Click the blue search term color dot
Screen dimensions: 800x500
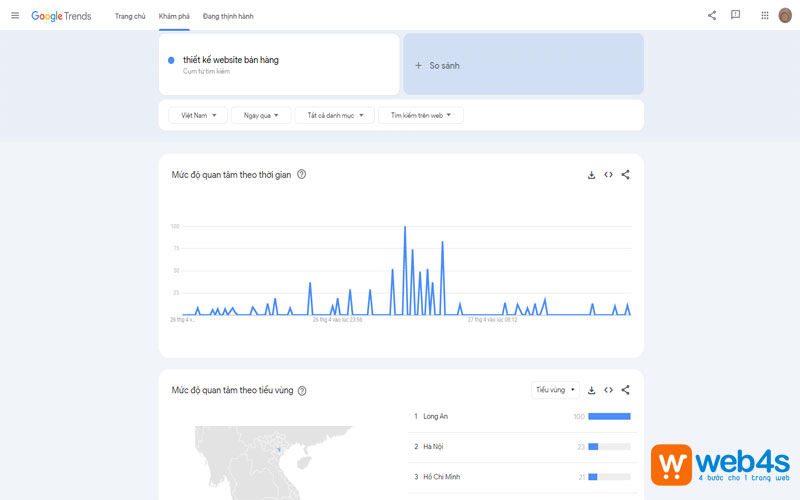click(172, 61)
